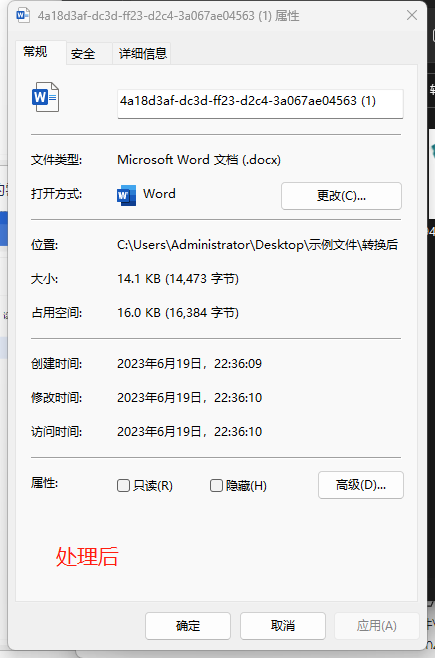Click the 大小 label

tap(44, 279)
